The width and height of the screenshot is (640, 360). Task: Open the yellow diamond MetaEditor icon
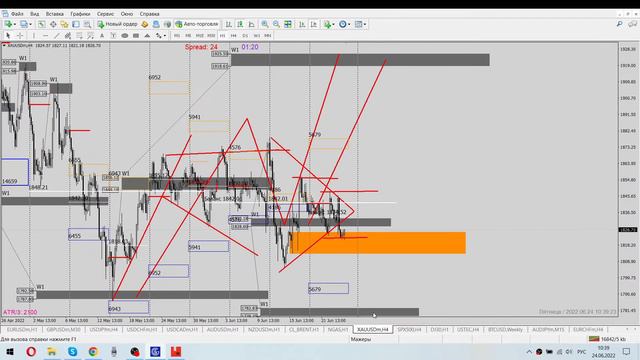click(x=144, y=24)
